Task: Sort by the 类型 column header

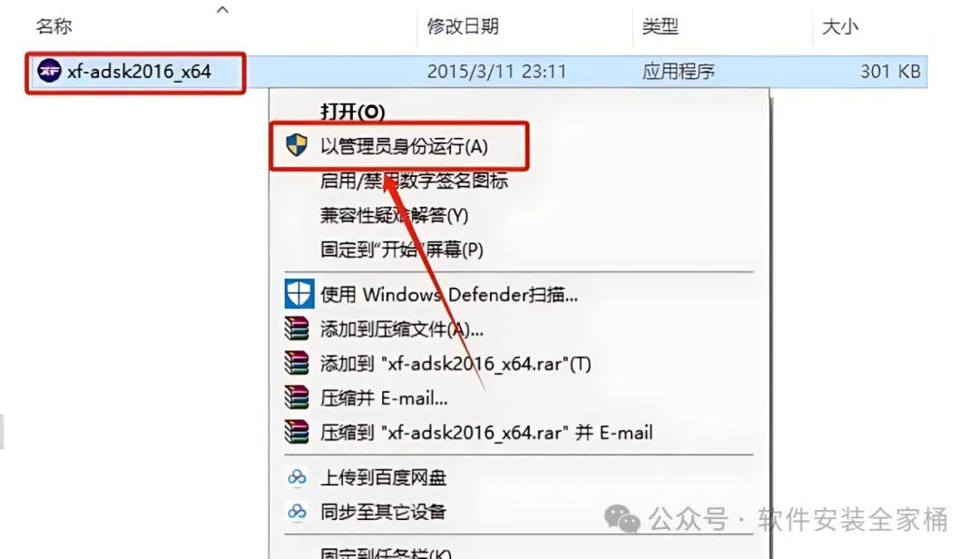Action: click(660, 26)
